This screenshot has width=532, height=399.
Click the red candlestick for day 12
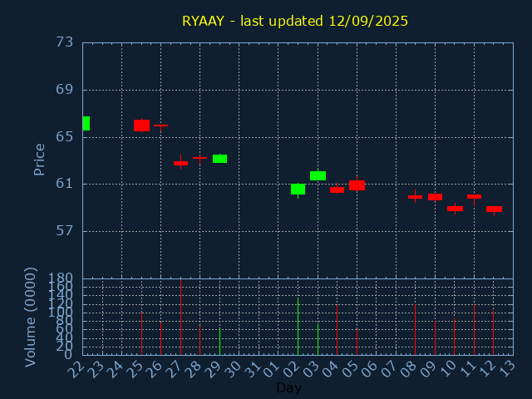click(x=494, y=210)
